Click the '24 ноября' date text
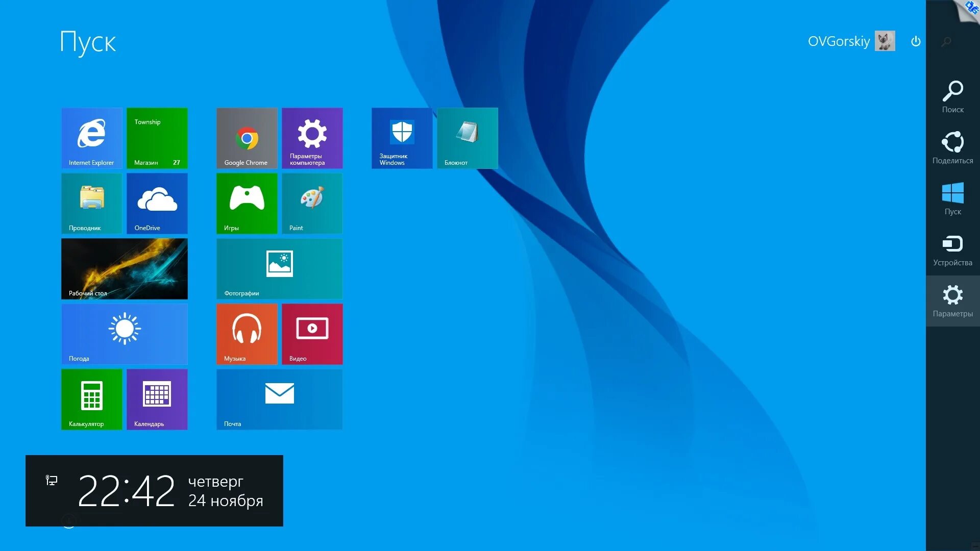This screenshot has width=980, height=551. point(226,501)
